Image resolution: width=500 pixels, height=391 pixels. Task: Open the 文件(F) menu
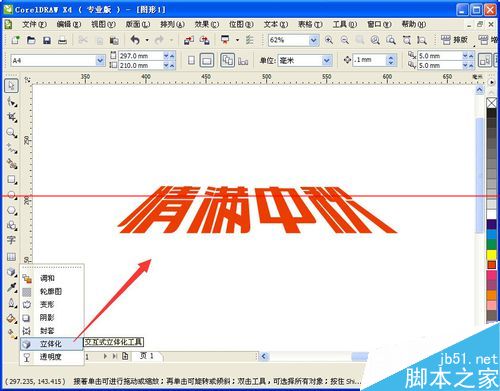coord(34,24)
